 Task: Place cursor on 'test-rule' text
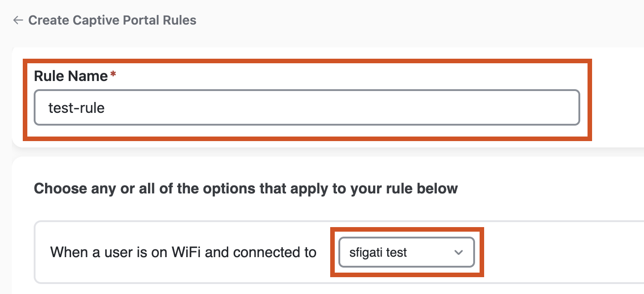pos(77,108)
